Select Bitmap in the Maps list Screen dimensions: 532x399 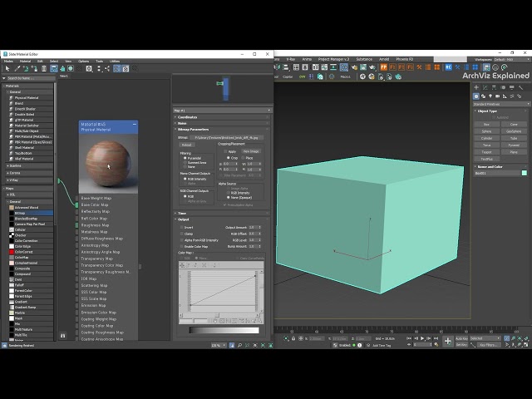[x=31, y=213]
